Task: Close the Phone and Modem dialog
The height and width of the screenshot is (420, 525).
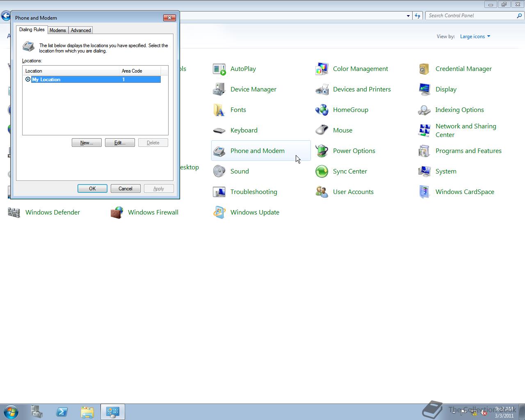Action: 169,18
